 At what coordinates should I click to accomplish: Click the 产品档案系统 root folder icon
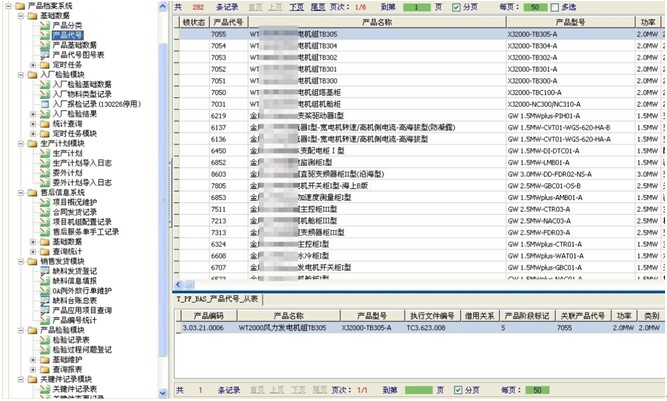[x=19, y=5]
